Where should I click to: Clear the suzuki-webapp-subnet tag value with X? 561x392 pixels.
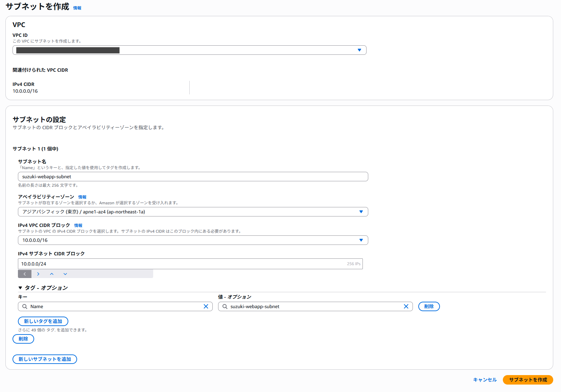(x=406, y=306)
